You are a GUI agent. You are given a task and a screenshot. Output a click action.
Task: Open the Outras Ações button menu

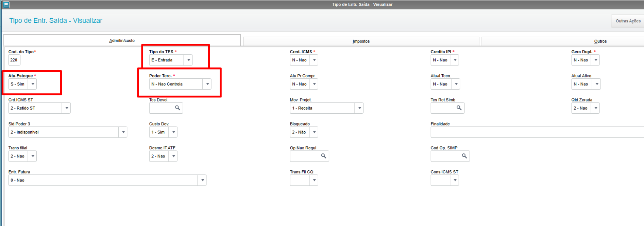point(628,21)
